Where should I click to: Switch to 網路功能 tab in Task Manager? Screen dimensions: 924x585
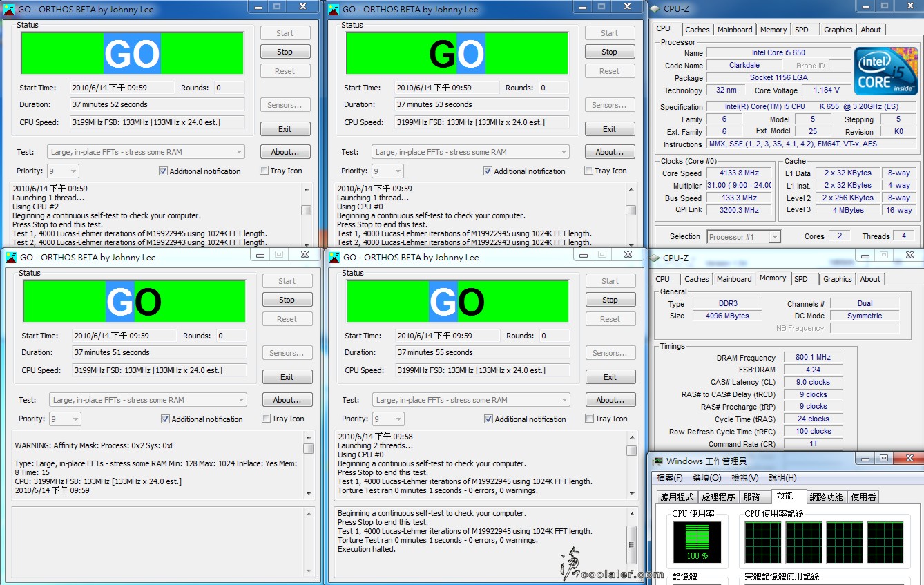(x=825, y=497)
